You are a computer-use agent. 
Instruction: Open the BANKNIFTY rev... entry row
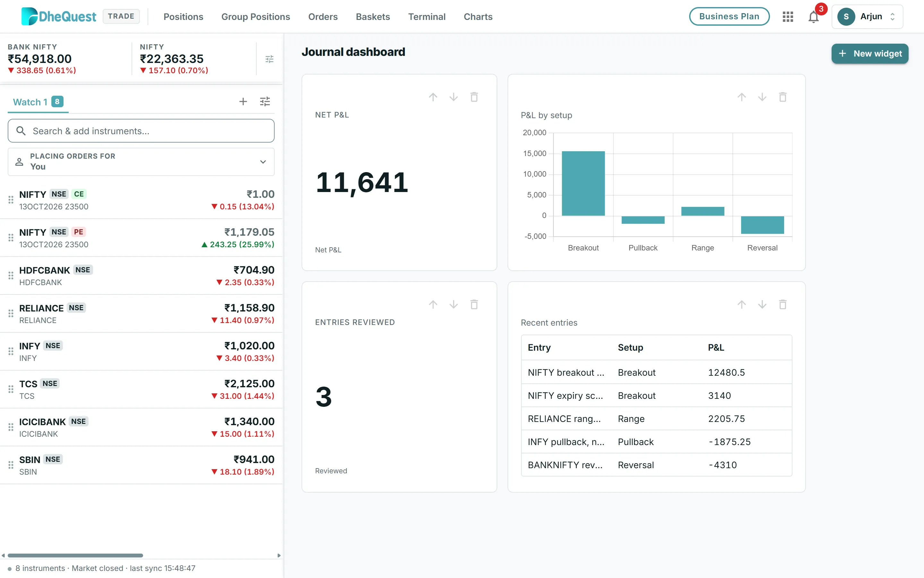click(x=656, y=465)
